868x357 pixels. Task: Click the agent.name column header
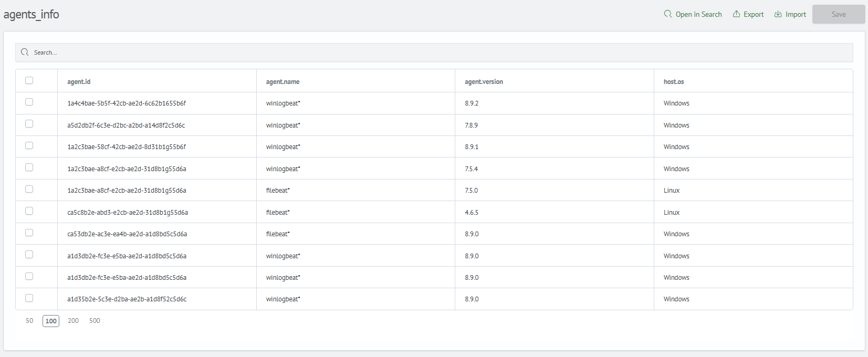pyautogui.click(x=283, y=81)
